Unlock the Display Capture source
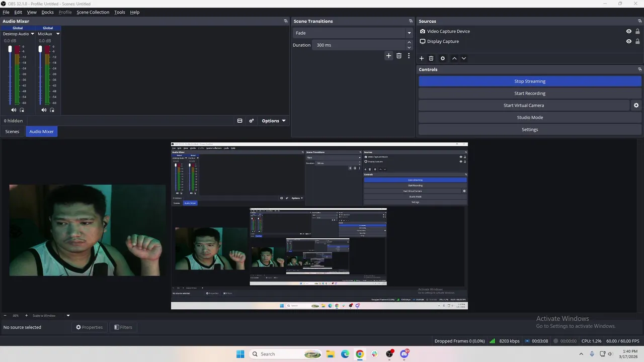 637,41
